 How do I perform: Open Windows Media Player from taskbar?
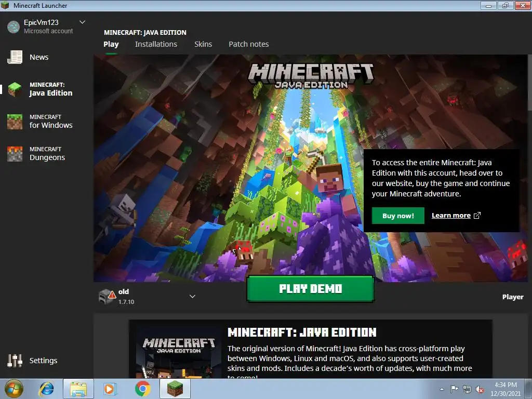[110, 389]
